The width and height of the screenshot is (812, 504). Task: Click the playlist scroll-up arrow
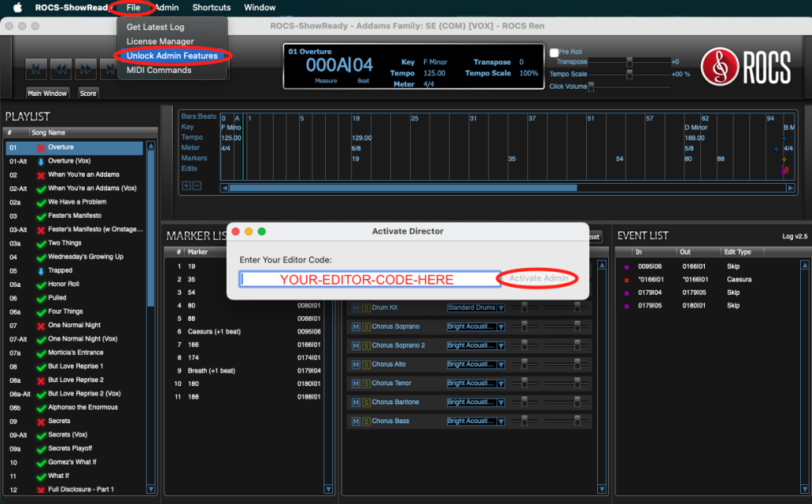coord(151,145)
